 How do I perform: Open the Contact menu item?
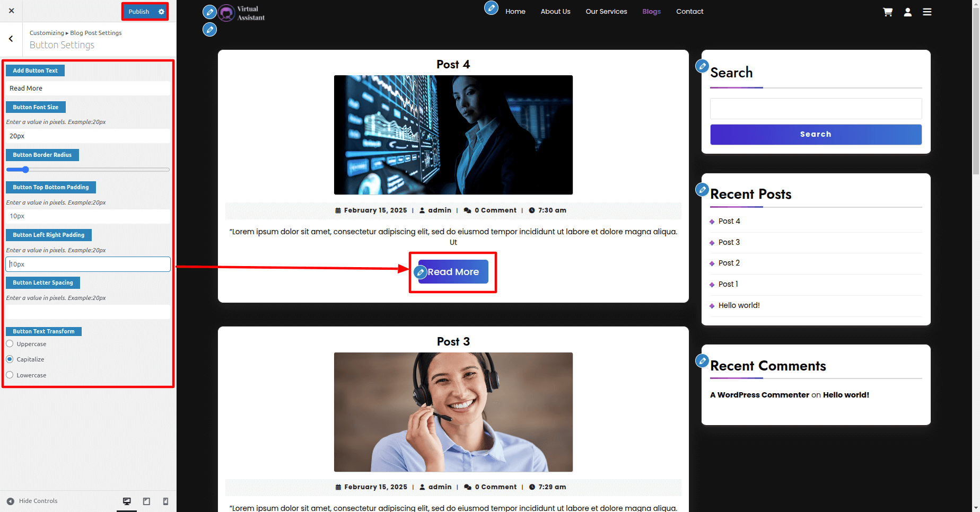689,12
